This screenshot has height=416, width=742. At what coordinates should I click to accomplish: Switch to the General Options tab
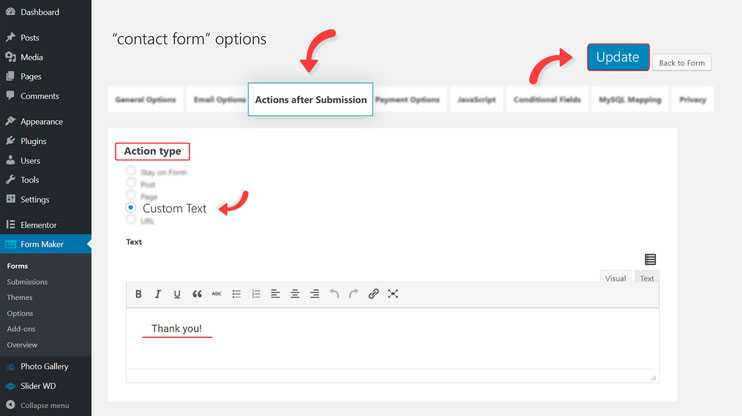[x=145, y=99]
